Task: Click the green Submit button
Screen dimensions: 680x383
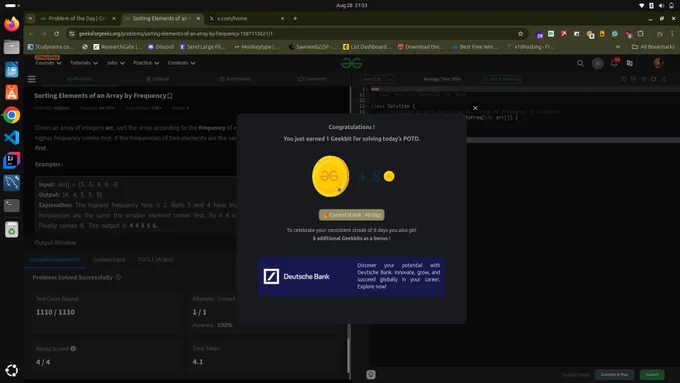Action: [652, 374]
